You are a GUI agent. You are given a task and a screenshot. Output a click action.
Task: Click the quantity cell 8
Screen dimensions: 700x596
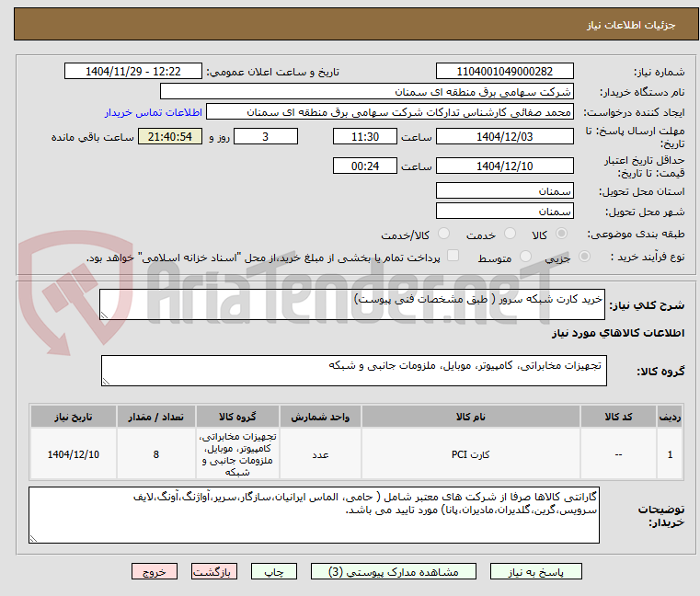[155, 454]
